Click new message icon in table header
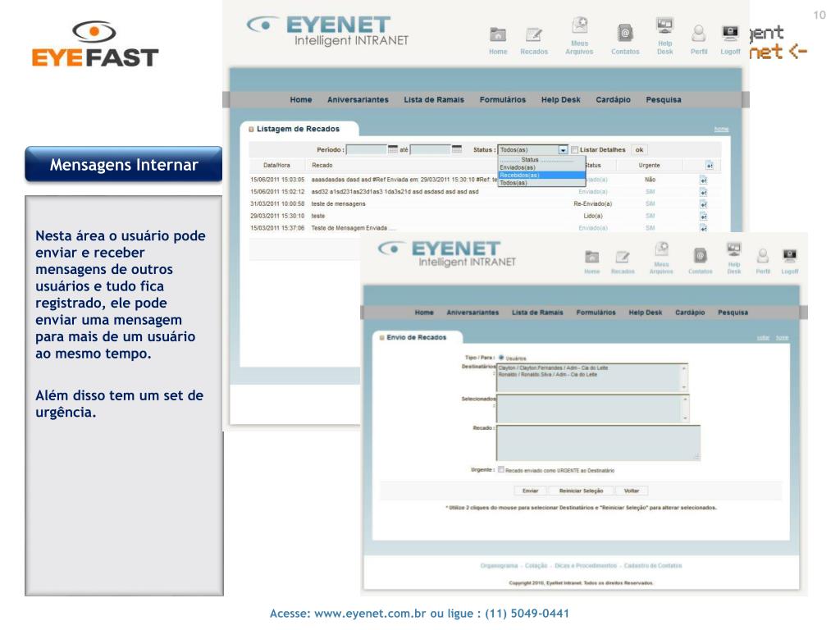Screen dimensions: 840x630 click(x=710, y=166)
